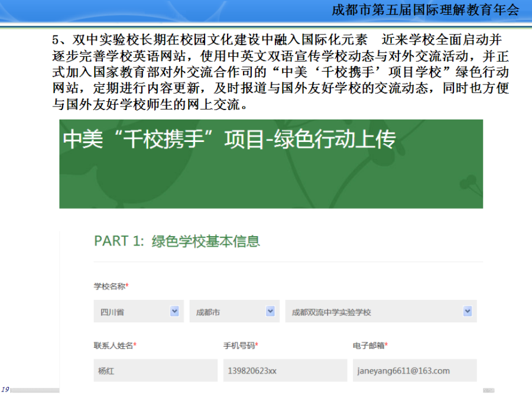
Task: Click the 学校名称 field label
Action: point(111,286)
